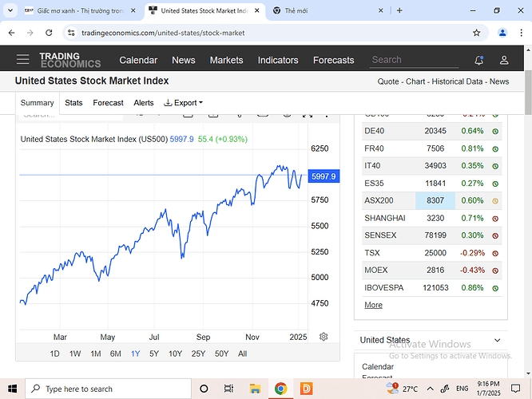The height and width of the screenshot is (399, 532).
Task: Open the Calendar link in United States panel
Action: pyautogui.click(x=378, y=366)
